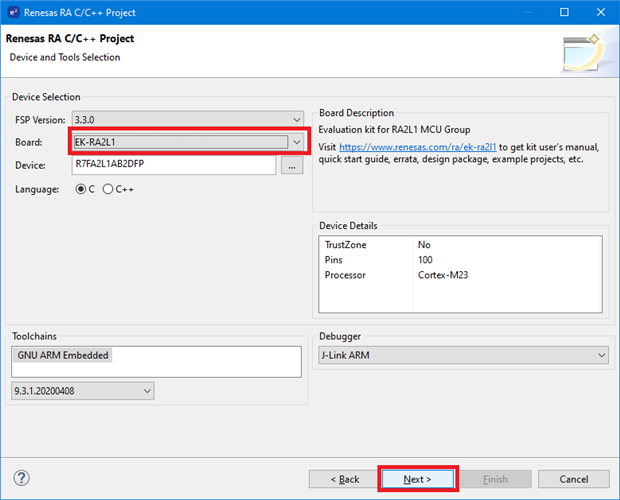Select GNU ARM Embedded toolchain
620x500 pixels.
pos(62,355)
